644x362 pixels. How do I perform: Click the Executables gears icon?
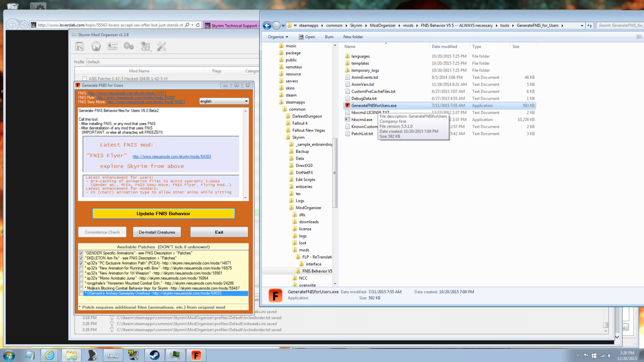click(128, 47)
